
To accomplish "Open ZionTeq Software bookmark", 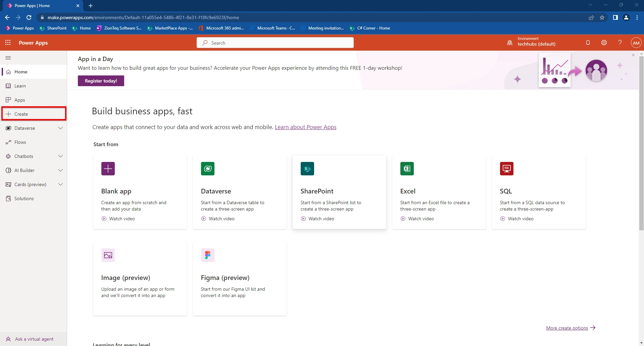I will pos(119,28).
